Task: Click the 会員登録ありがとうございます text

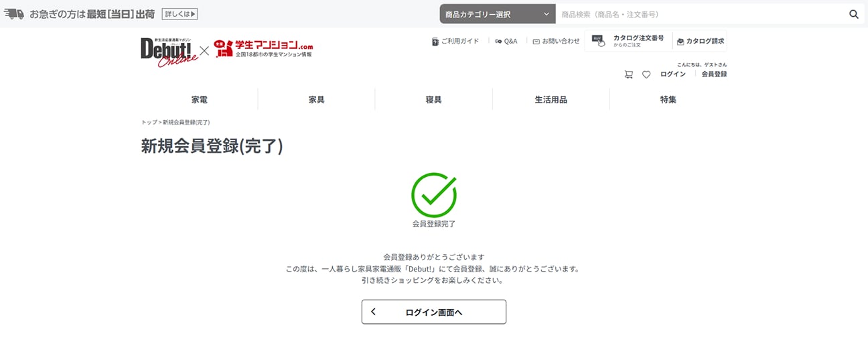Action: coord(434,257)
